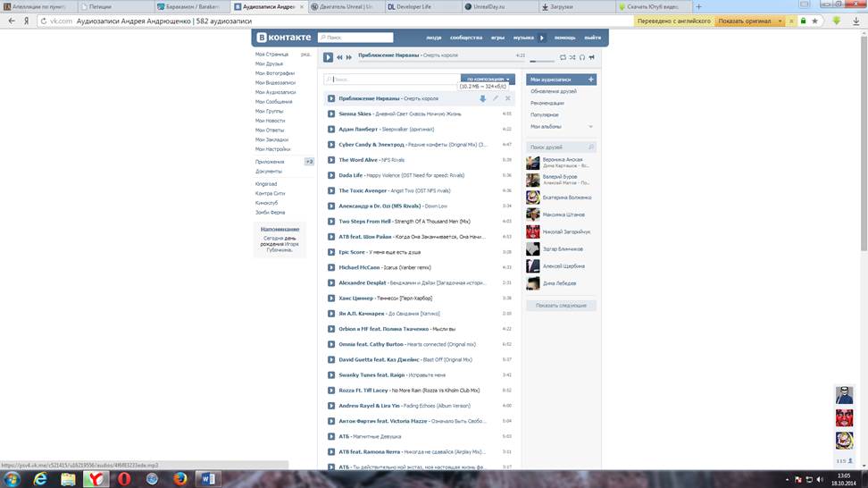Play the Andrew Rayel & Lira Yin track
The height and width of the screenshot is (488, 868).
pyautogui.click(x=331, y=406)
